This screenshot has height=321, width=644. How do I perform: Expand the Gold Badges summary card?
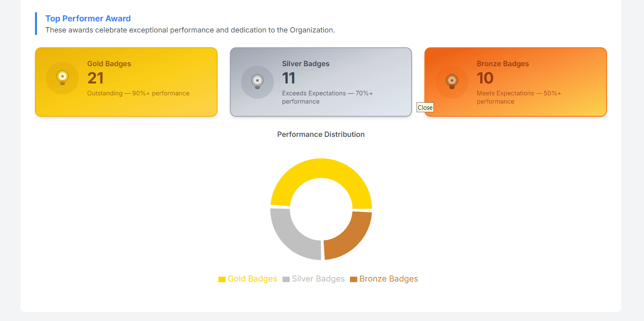pos(126,82)
